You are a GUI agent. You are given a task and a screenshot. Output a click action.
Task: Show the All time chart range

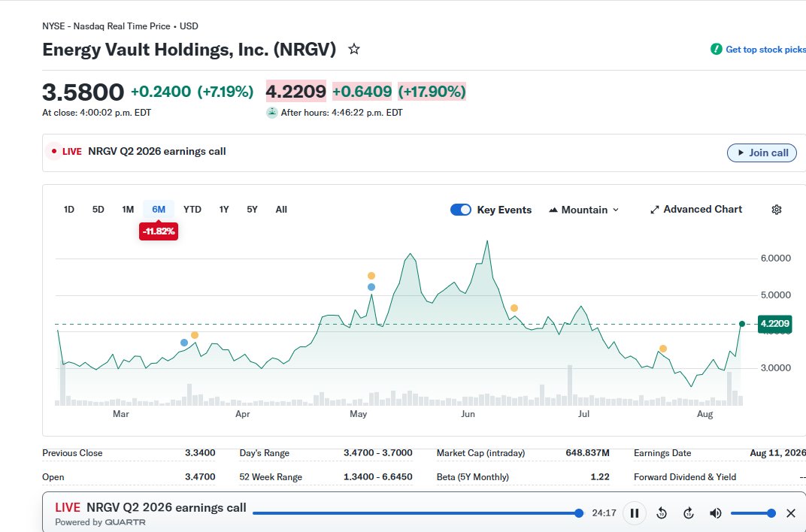click(x=281, y=210)
